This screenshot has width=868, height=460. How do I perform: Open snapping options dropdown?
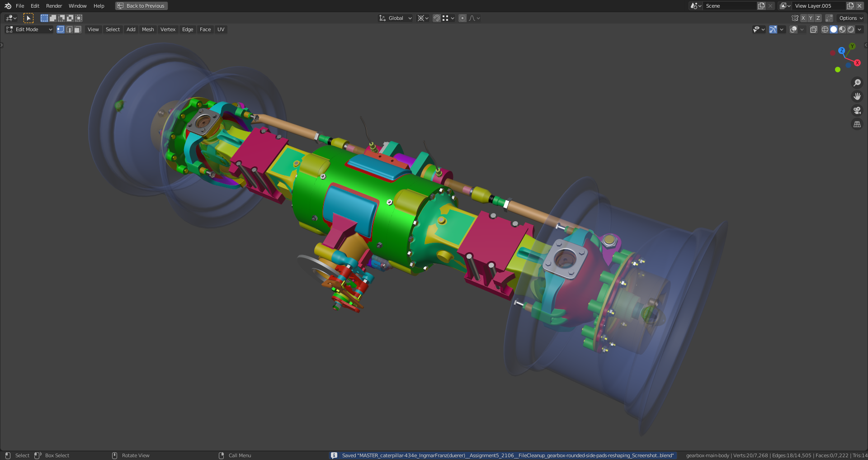click(x=448, y=18)
